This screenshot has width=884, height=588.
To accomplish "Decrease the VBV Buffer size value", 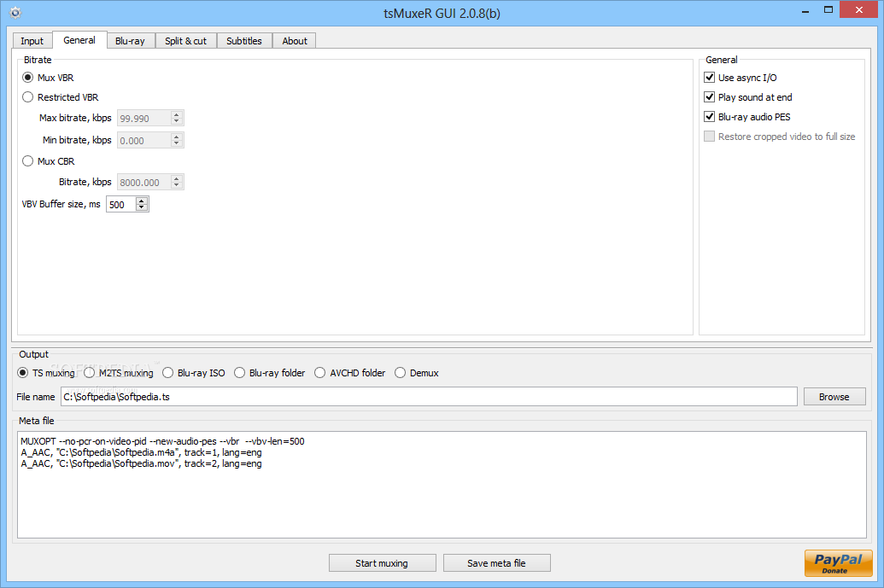I will click(142, 208).
